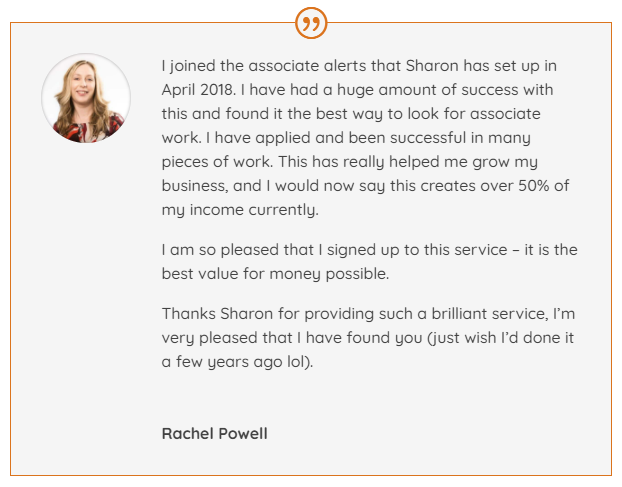The width and height of the screenshot is (622, 487).
Task: Click the phrase "best value for money possible"
Action: pos(275,274)
